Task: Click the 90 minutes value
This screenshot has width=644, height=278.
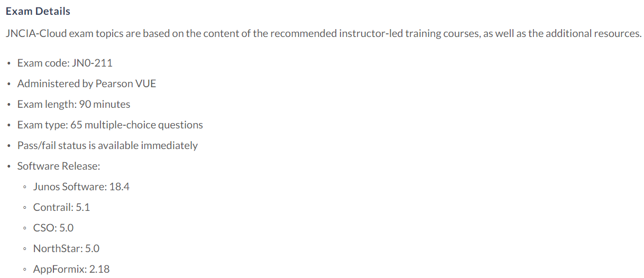Action: coord(105,104)
